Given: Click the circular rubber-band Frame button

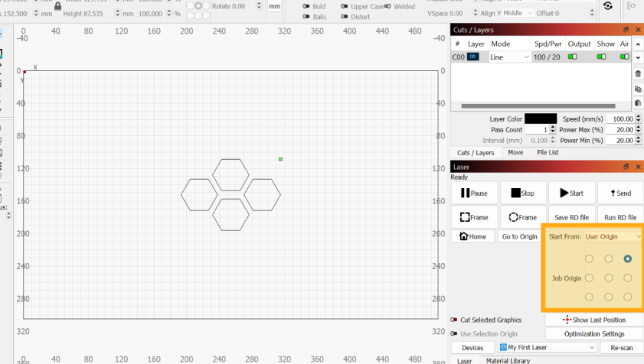Looking at the screenshot, I should click(523, 217).
